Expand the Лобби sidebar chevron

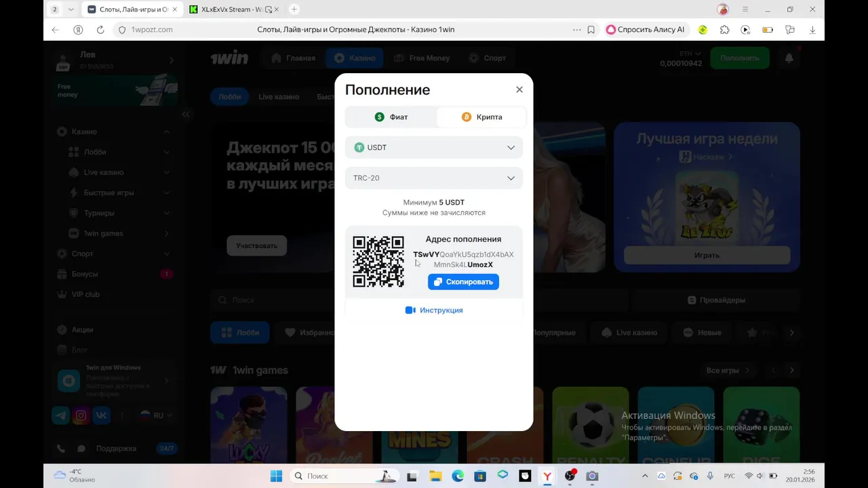tap(166, 152)
